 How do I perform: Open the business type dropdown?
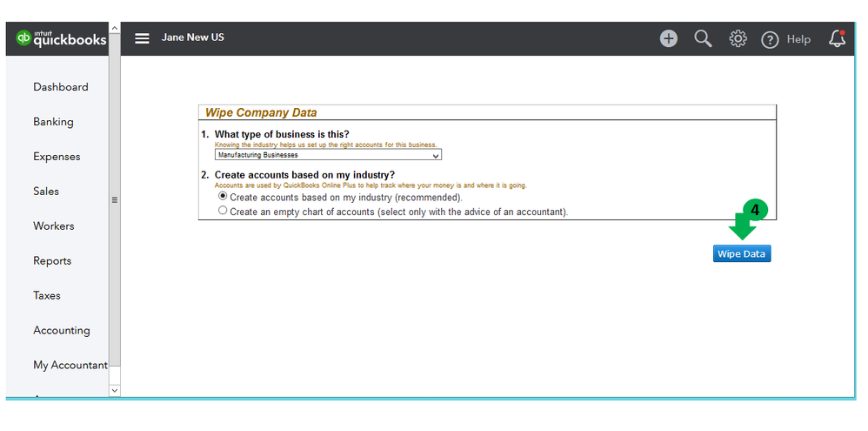click(x=328, y=155)
